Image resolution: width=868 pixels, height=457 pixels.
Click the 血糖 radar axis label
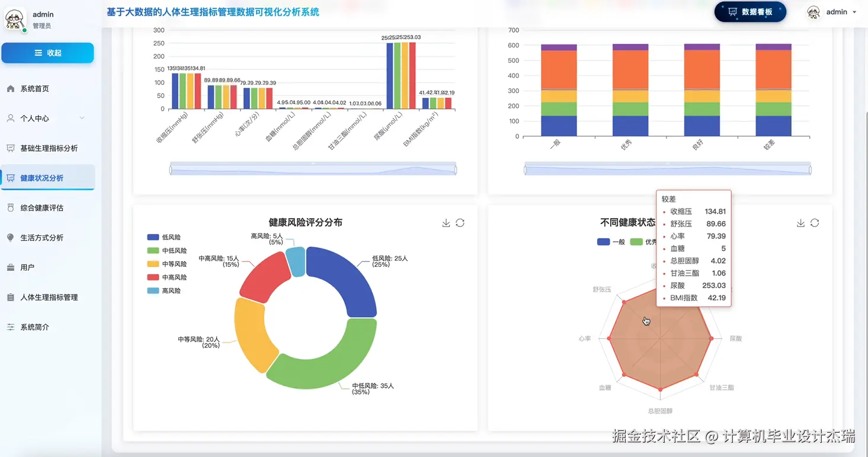[x=605, y=388]
